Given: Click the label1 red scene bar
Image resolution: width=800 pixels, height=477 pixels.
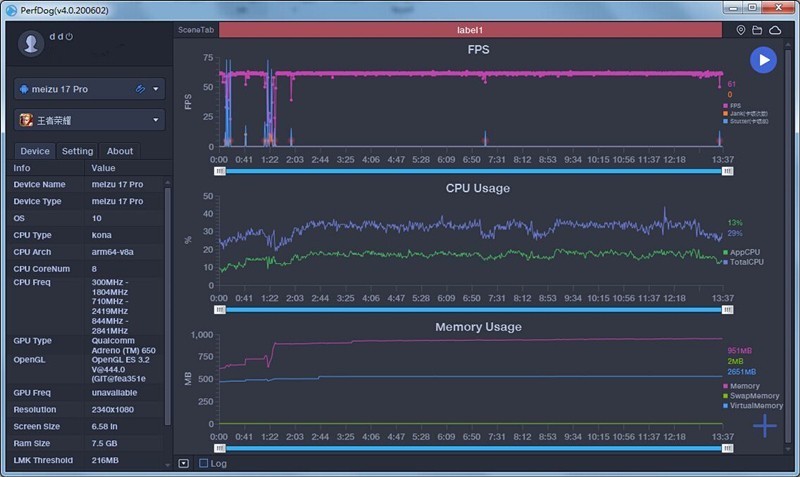Looking at the screenshot, I should [470, 30].
